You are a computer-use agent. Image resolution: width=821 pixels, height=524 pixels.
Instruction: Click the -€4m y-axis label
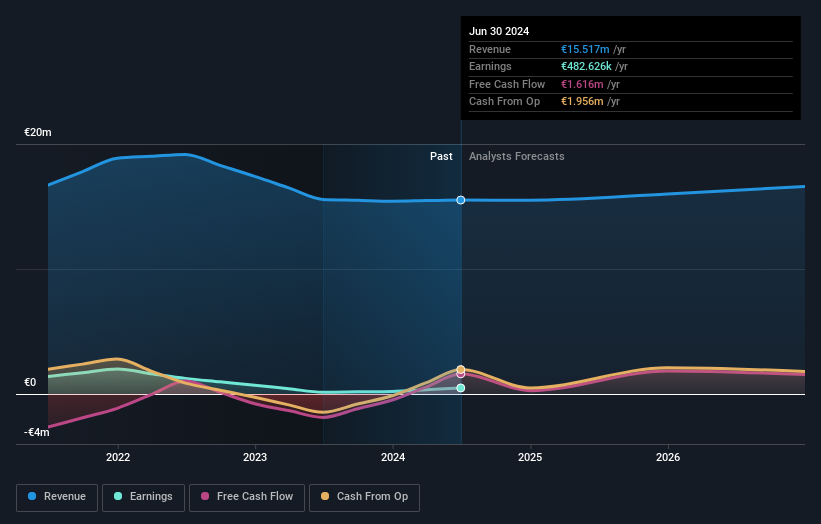(37, 432)
